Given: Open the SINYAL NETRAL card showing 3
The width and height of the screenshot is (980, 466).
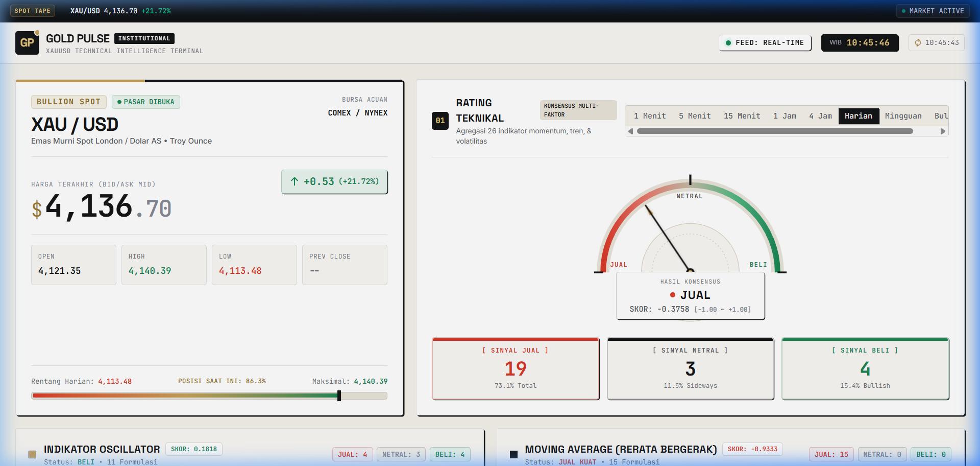Looking at the screenshot, I should pyautogui.click(x=690, y=368).
